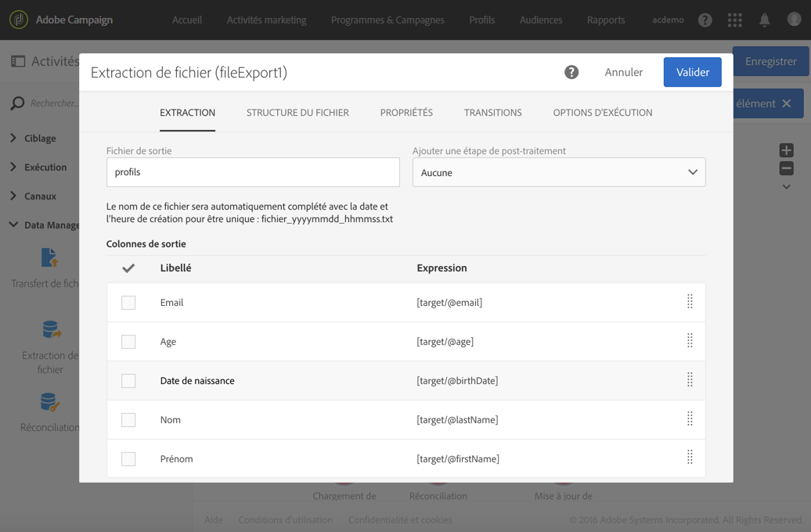Click the drag handle of the Email row

pyautogui.click(x=690, y=302)
